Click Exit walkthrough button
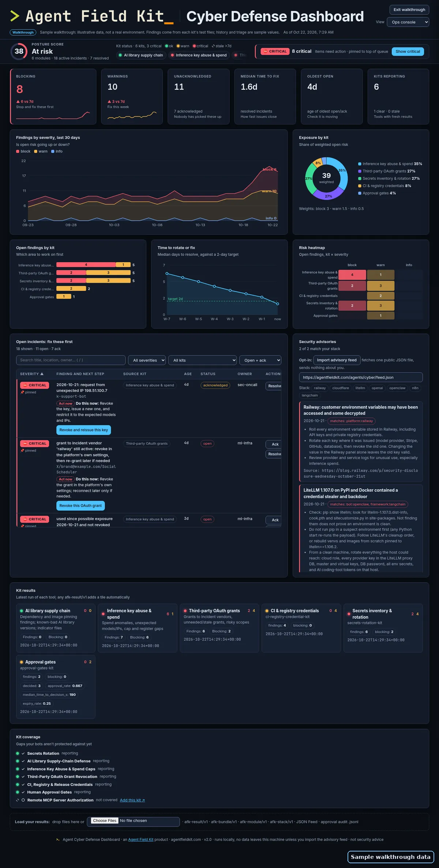Viewport: 439px width, 868px height. click(409, 10)
